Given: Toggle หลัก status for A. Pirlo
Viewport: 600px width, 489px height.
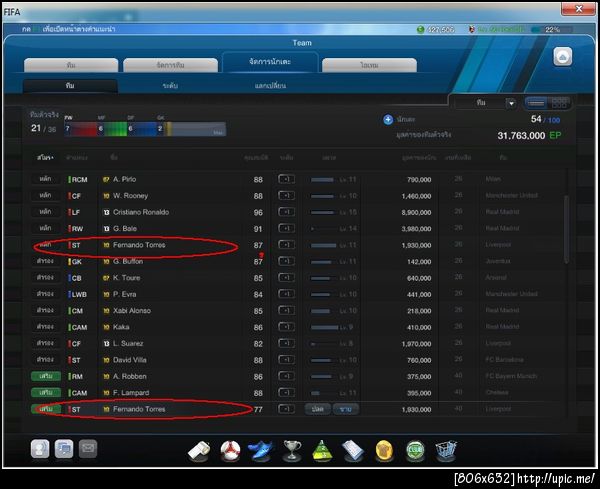Looking at the screenshot, I should pos(46,179).
